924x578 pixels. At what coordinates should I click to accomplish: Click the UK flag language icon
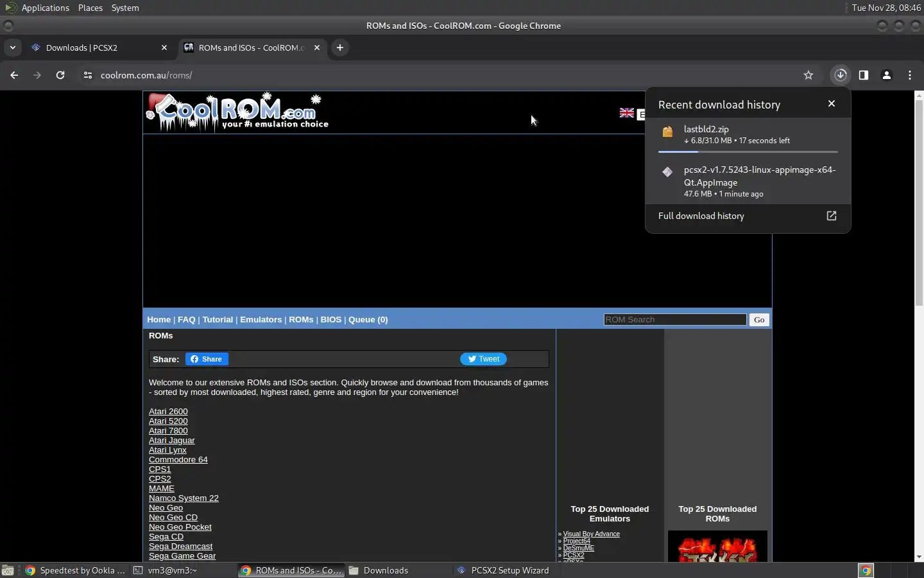point(627,113)
